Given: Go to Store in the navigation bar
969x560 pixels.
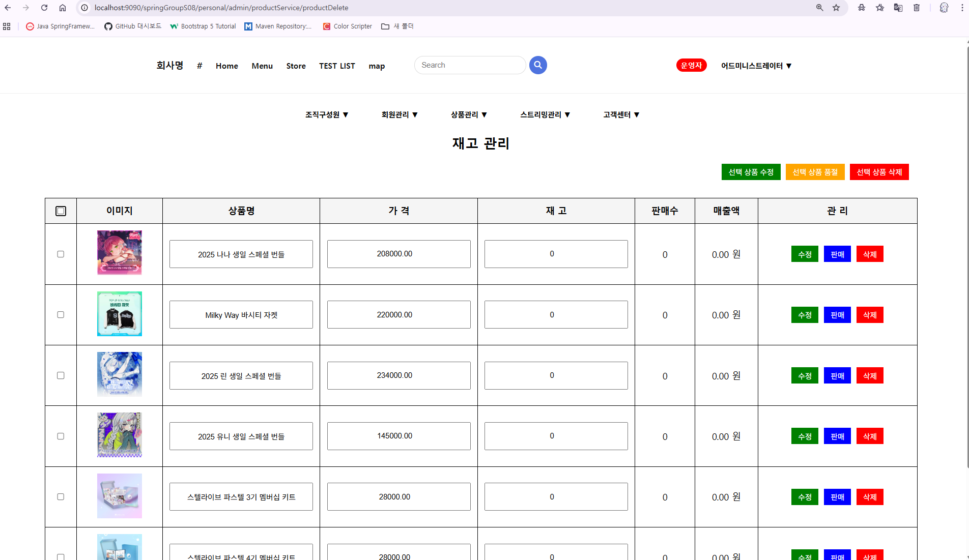Looking at the screenshot, I should click(x=296, y=66).
